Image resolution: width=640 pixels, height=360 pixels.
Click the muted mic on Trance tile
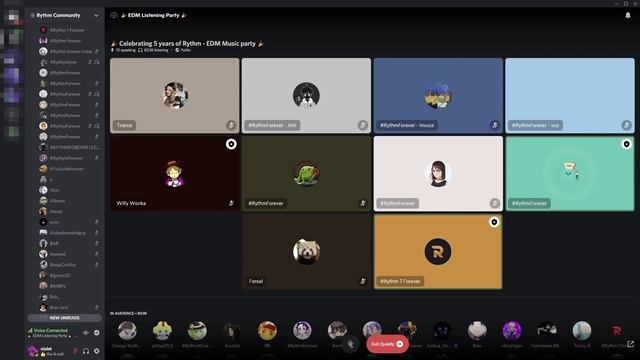tap(231, 125)
